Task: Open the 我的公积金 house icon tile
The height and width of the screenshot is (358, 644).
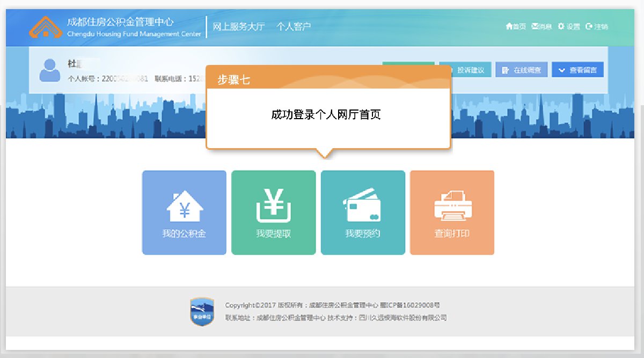Action: click(x=184, y=213)
